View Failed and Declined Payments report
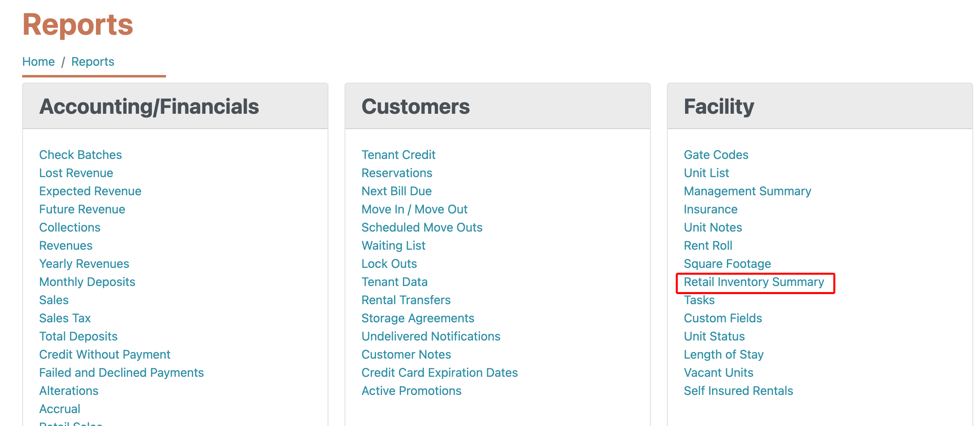980x426 pixels. click(121, 373)
